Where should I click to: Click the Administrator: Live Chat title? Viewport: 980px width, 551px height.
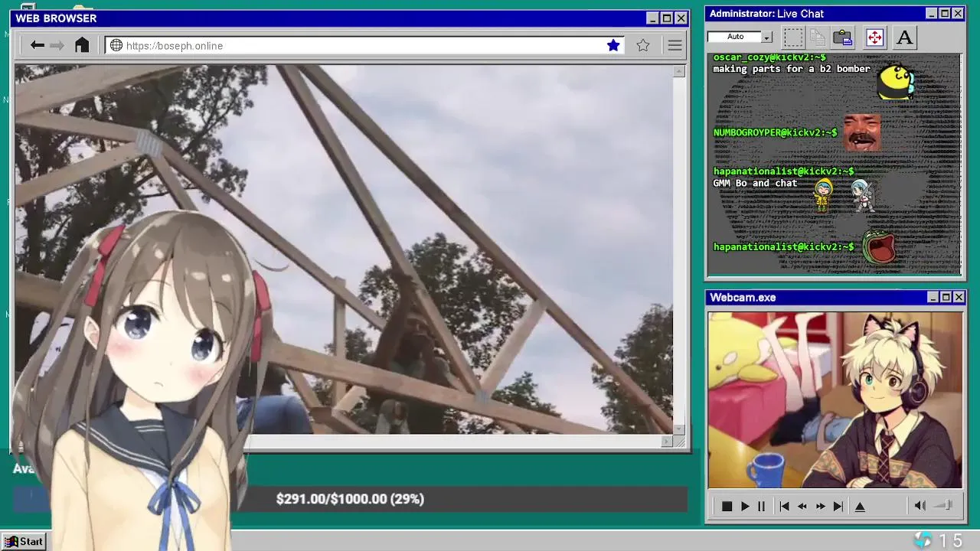[766, 14]
